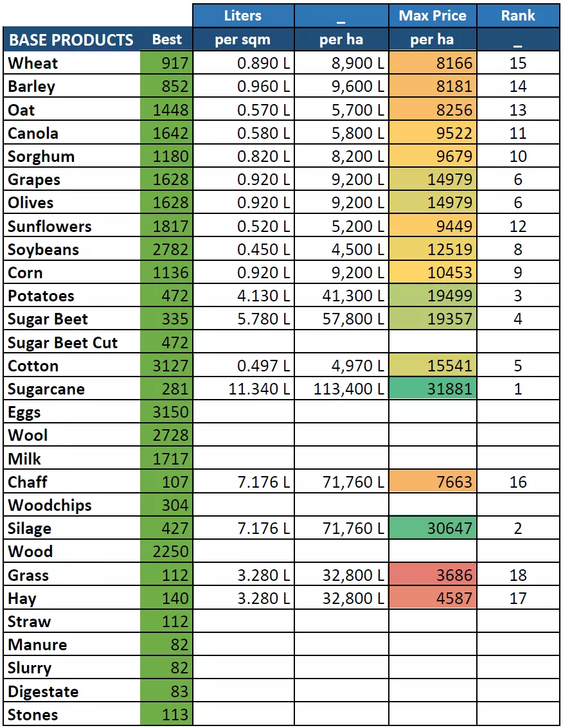The image size is (563, 728).
Task: Select Hay's red max price cell 4587
Action: click(x=433, y=599)
